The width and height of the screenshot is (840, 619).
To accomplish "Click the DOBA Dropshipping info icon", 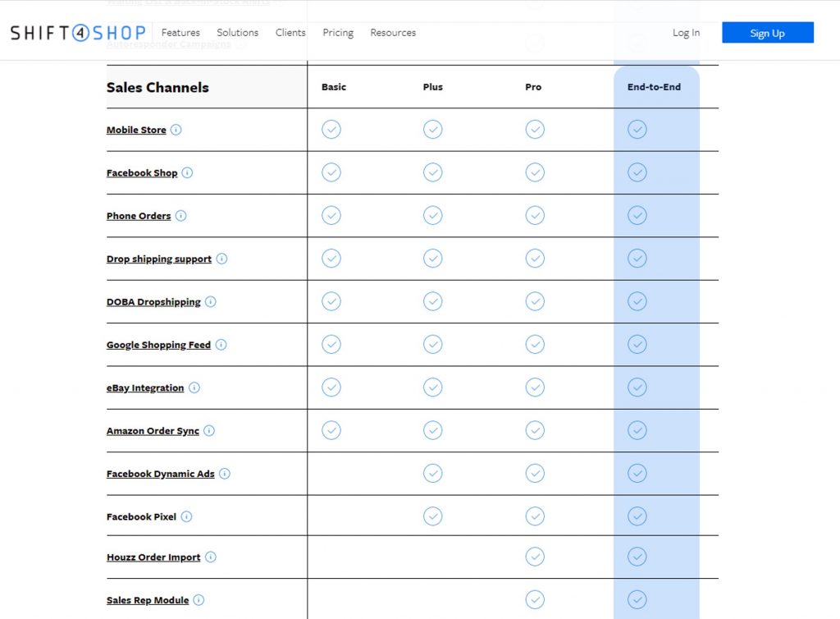I will point(211,301).
